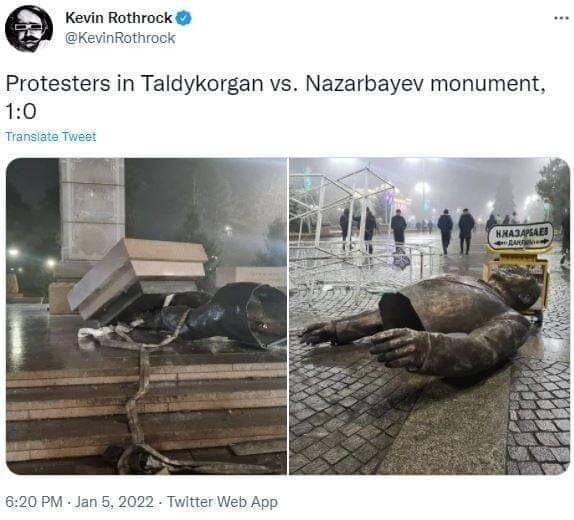The height and width of the screenshot is (520, 574).
Task: Click the word Nazarbayev in tweet text
Action: [364, 84]
